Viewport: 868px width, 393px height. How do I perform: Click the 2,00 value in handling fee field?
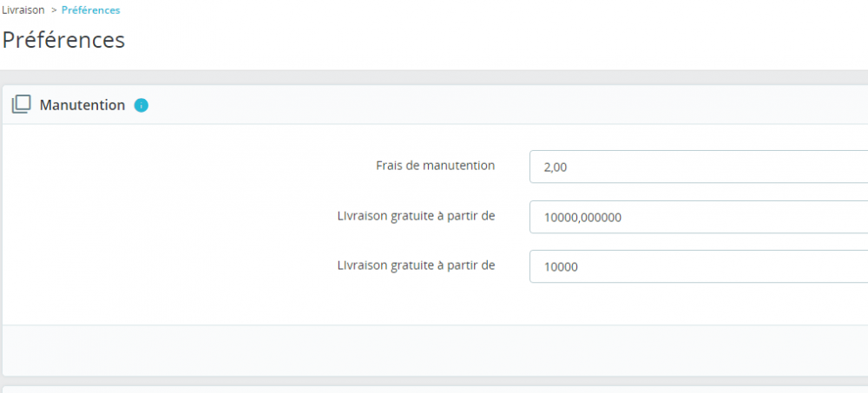click(x=556, y=167)
